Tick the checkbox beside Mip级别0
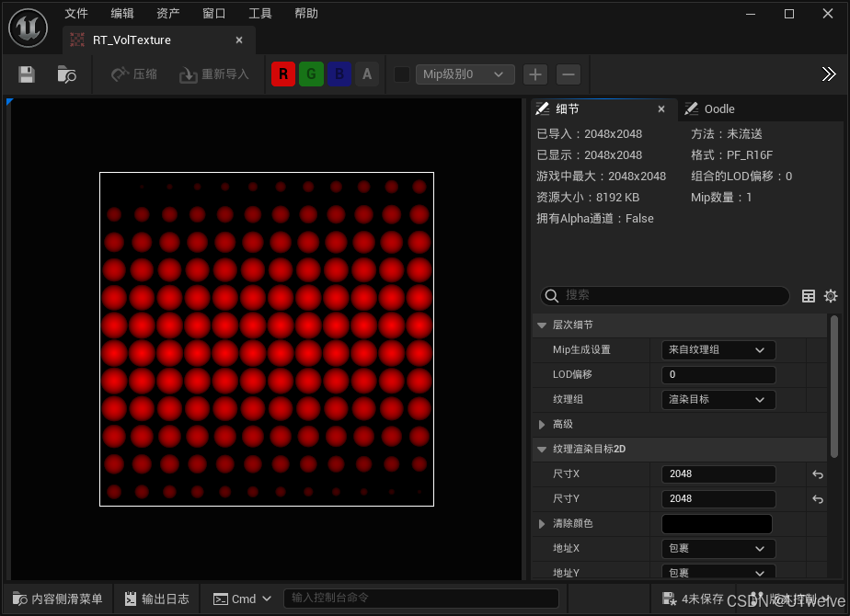 (x=402, y=74)
